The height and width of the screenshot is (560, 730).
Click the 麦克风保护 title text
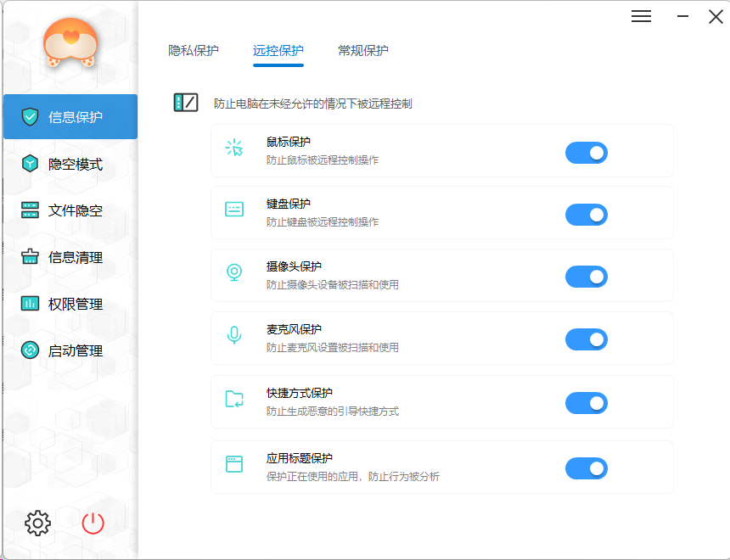[x=294, y=329]
